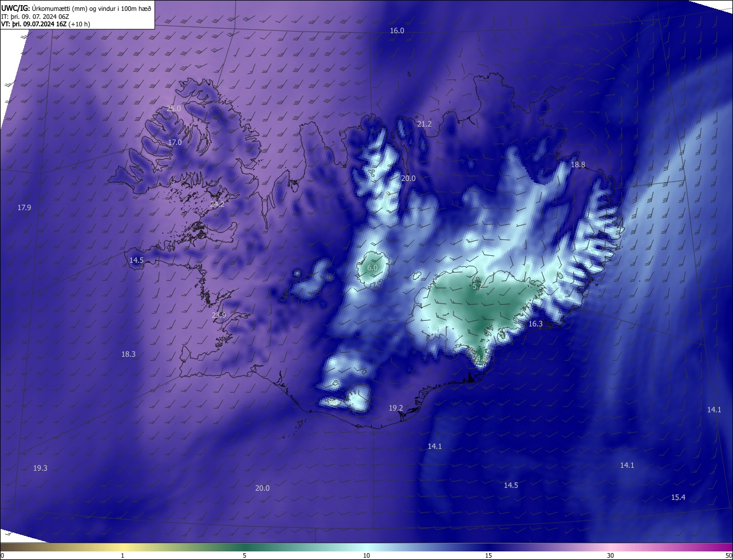
Task: Pick the 21.2 value label
Action: coord(424,124)
